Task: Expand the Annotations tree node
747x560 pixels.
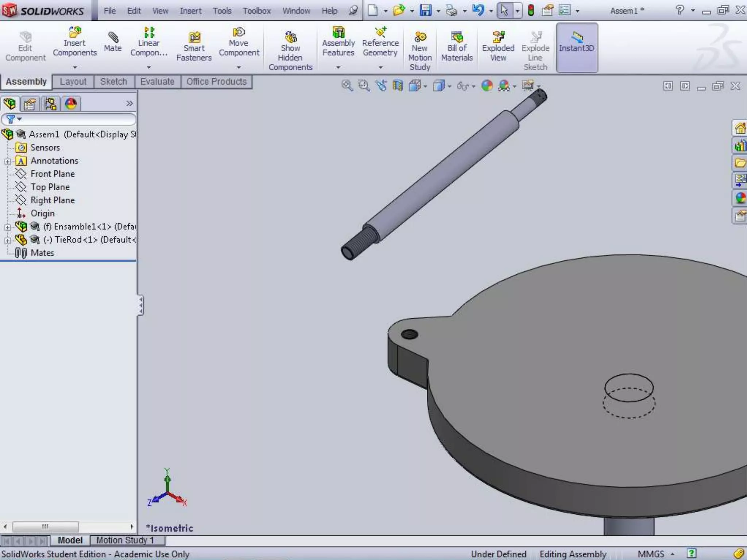Action: (8, 161)
